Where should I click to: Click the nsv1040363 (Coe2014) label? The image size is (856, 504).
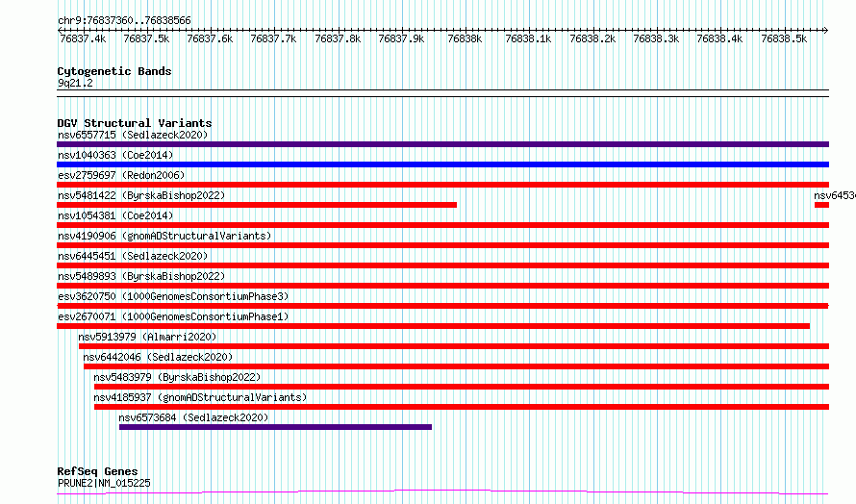coord(115,155)
